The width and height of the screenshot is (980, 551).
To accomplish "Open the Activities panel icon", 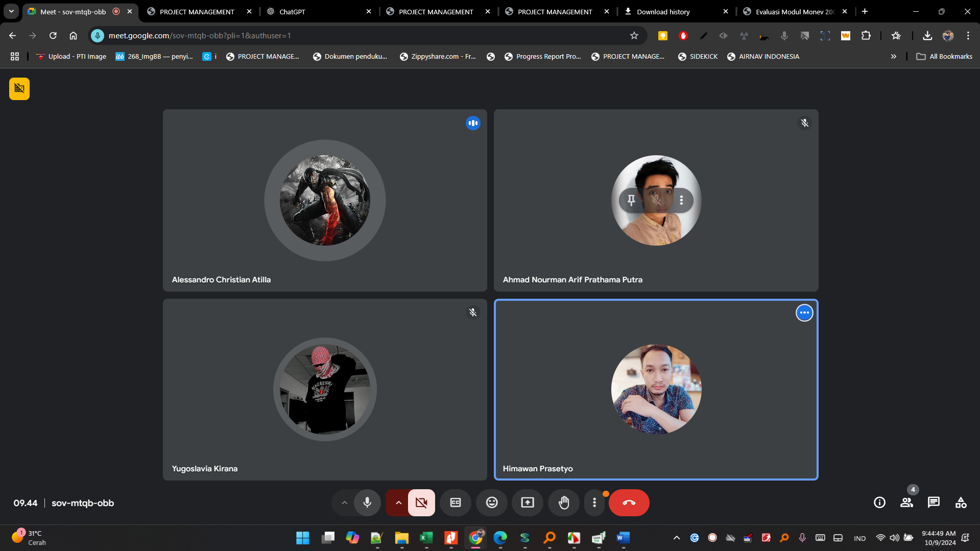I will (961, 502).
